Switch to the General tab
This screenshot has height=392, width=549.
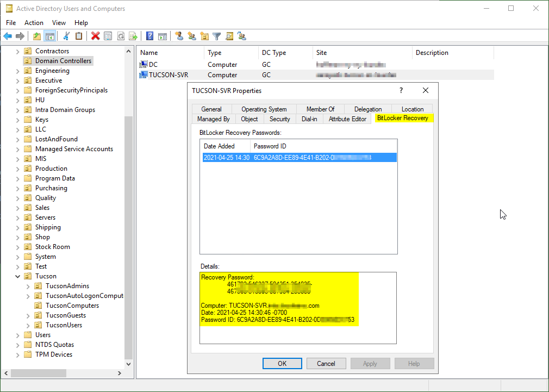pos(211,109)
